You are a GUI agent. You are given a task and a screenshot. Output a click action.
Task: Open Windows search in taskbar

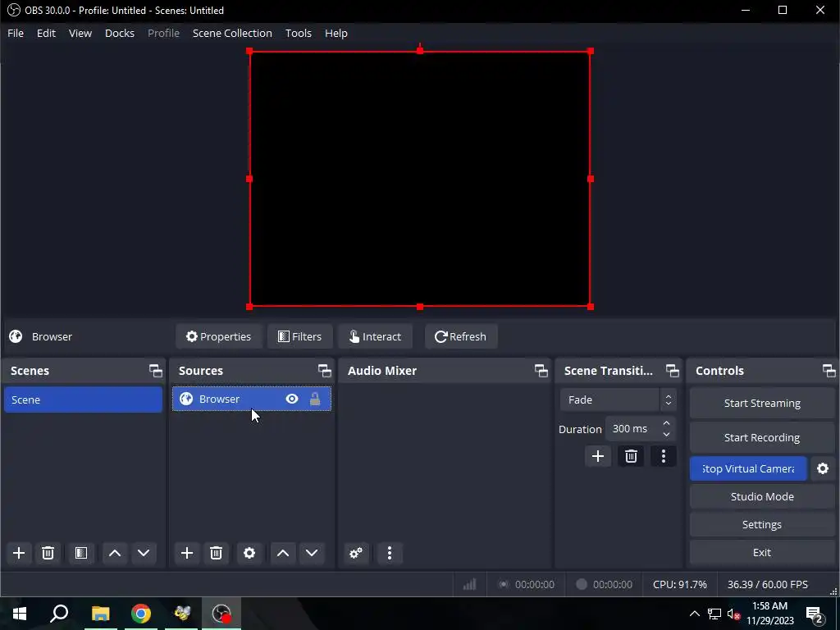(59, 614)
